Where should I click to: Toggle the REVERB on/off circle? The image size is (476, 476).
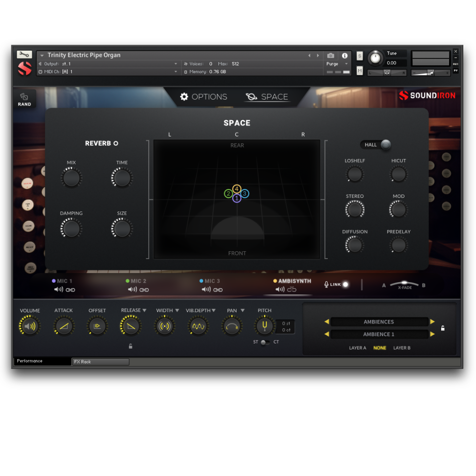[x=116, y=143]
